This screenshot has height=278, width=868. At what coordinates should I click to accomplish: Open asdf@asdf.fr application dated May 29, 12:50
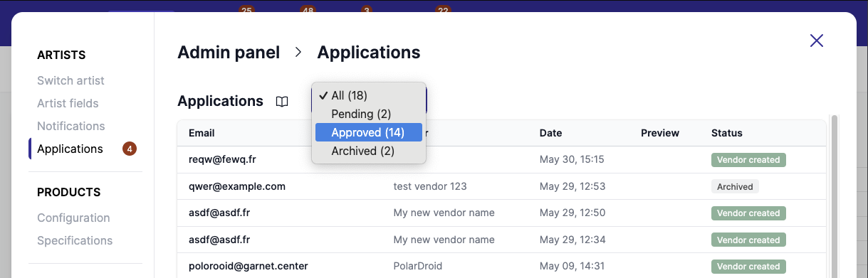click(x=501, y=213)
